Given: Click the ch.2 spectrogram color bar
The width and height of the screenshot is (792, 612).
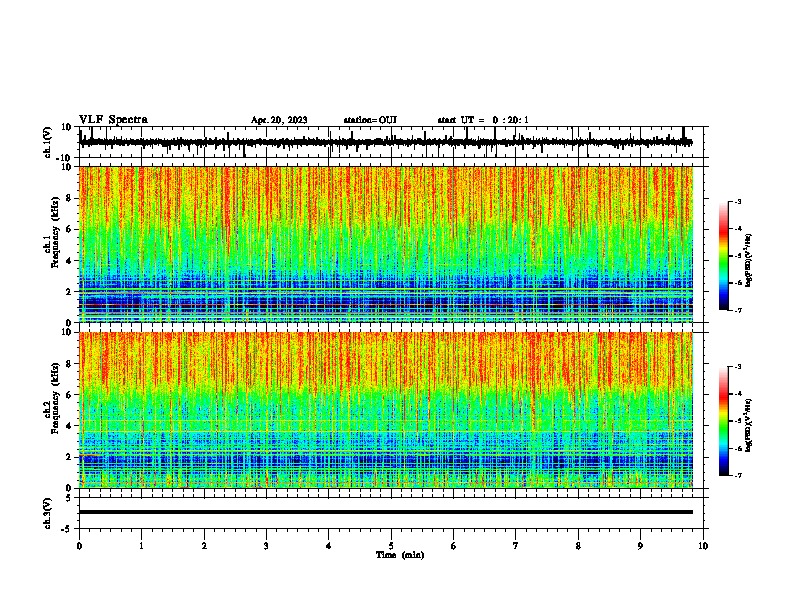Looking at the screenshot, I should click(x=723, y=421).
